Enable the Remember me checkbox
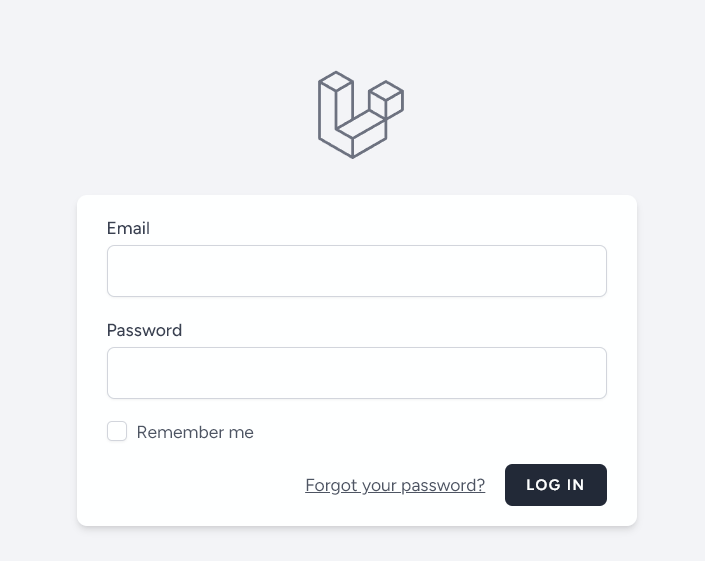This screenshot has height=561, width=705. 117,431
